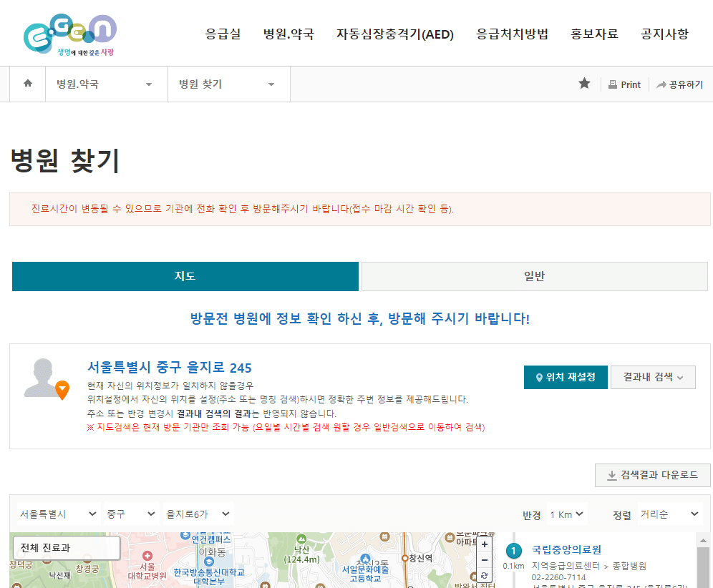
Task: Open sharing options via the 공유하기 icon
Action: (661, 84)
